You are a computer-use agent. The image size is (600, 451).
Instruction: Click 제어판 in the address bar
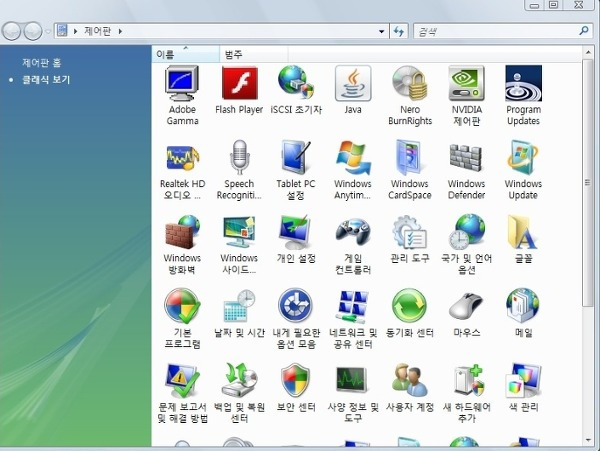click(x=98, y=31)
